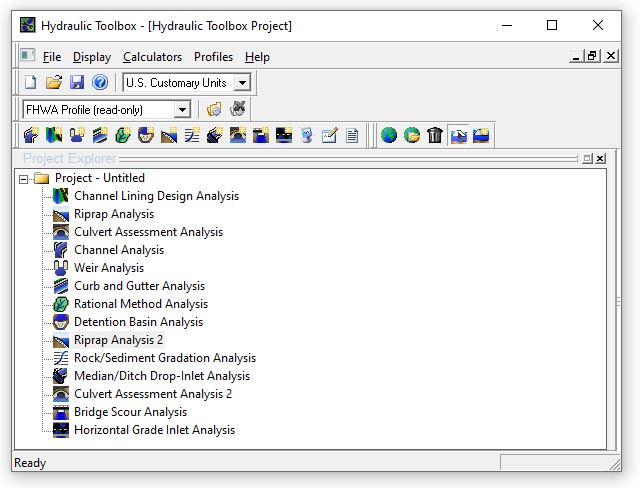
Task: Select Detention Basin Analysis
Action: tap(138, 322)
